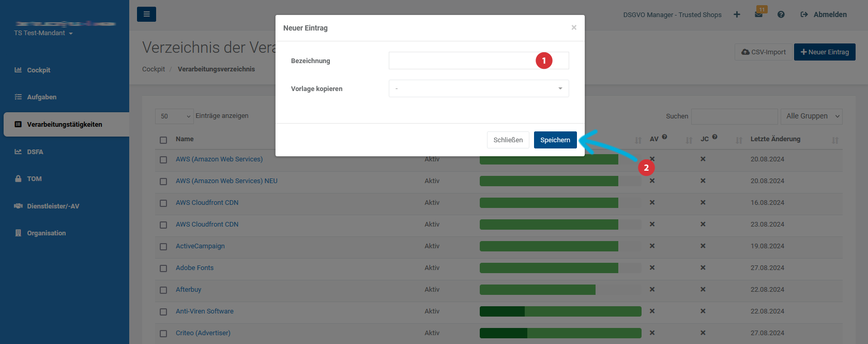Open the help question mark icon
This screenshot has width=868, height=344.
coord(781,14)
